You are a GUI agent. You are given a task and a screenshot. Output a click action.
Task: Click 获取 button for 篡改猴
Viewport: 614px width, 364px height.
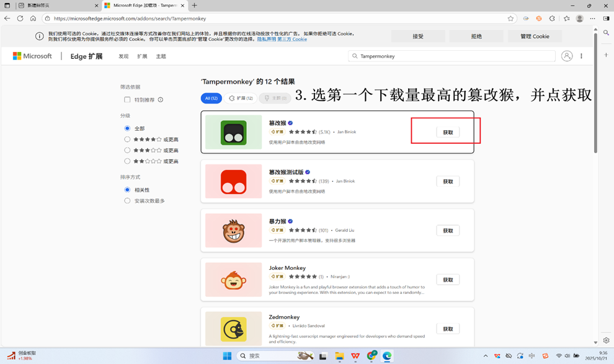[448, 132]
